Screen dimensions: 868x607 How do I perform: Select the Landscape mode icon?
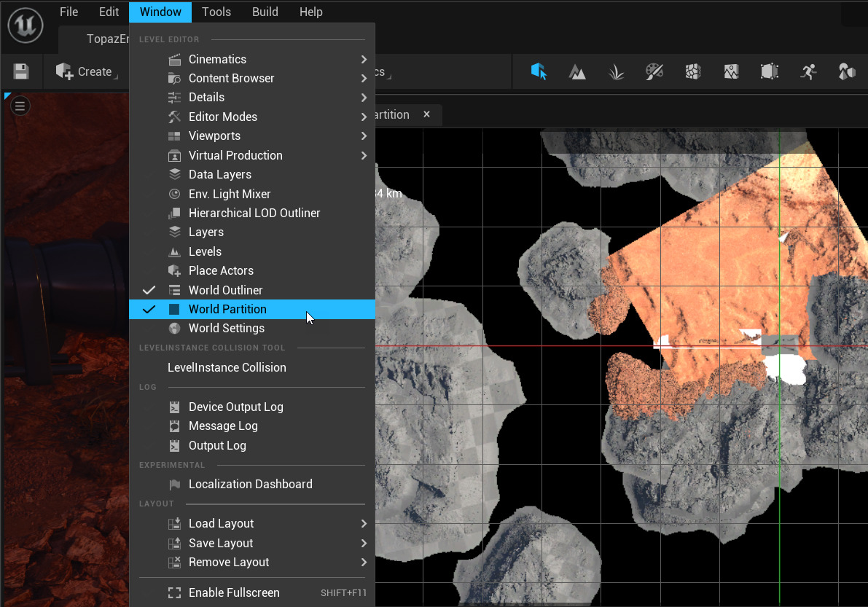tap(577, 71)
